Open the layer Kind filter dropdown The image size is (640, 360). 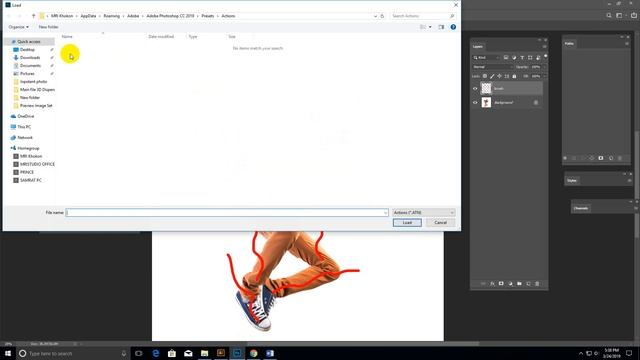486,58
